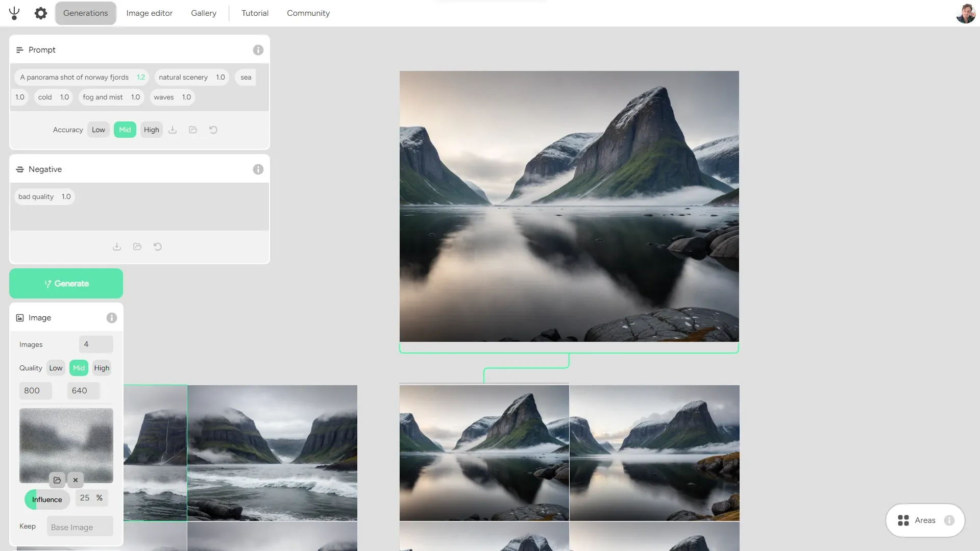The width and height of the screenshot is (980, 551).
Task: Open the settings gear icon
Action: pyautogui.click(x=41, y=13)
